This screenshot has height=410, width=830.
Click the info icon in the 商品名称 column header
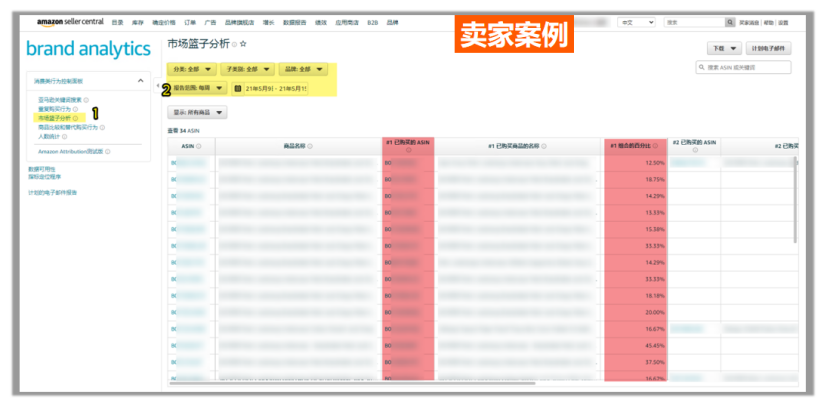point(310,147)
